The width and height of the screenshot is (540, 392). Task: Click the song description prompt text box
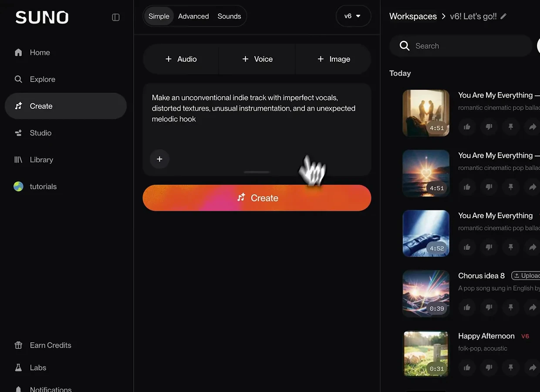(257, 129)
